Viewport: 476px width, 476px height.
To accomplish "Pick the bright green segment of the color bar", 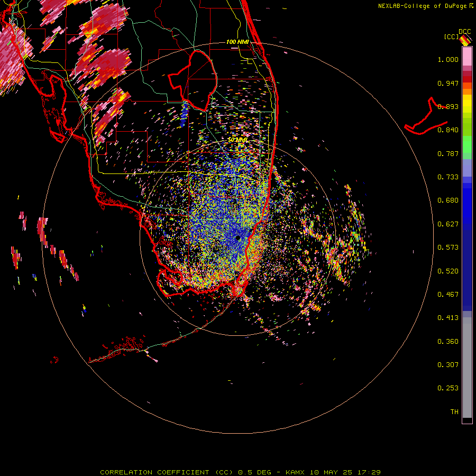I will 467,144.
